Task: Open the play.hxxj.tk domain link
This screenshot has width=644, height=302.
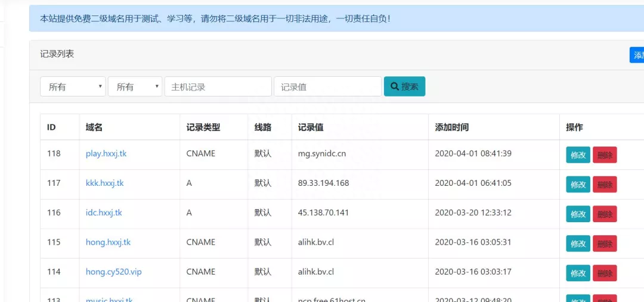Action: [106, 154]
